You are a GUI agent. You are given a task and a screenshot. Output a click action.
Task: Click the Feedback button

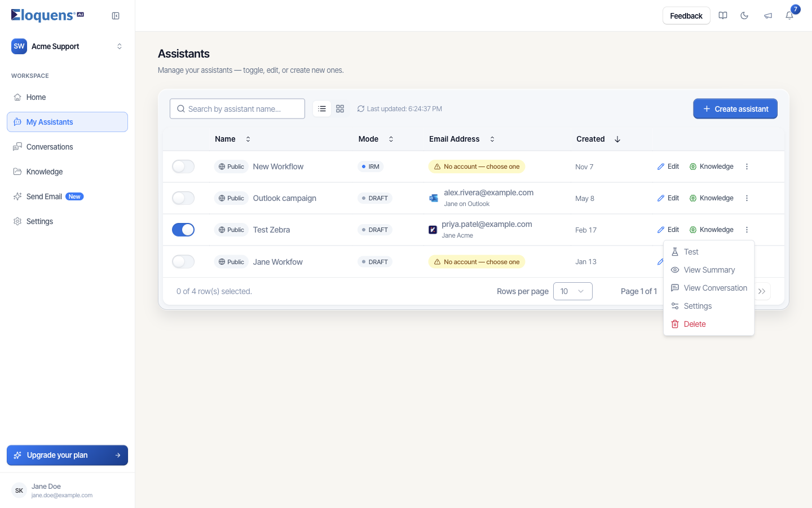686,16
